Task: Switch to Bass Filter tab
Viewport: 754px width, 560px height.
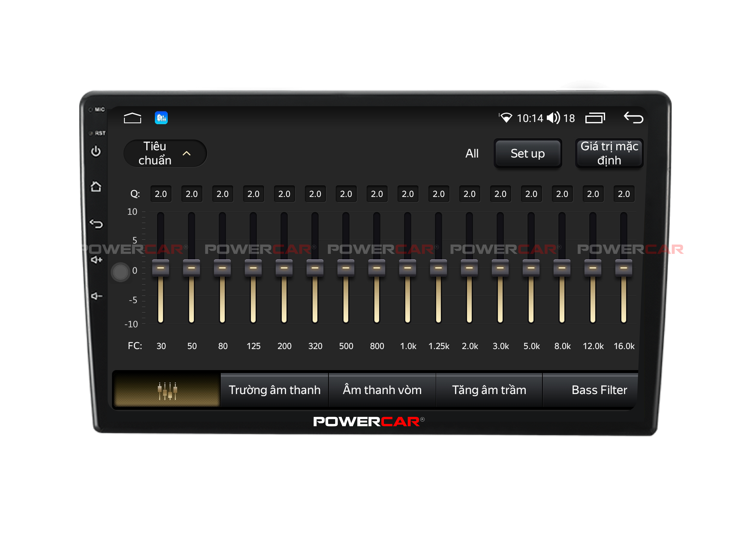Action: tap(590, 390)
